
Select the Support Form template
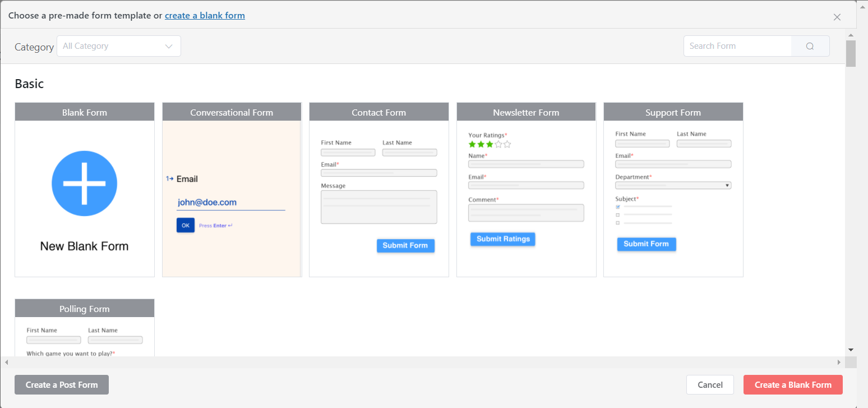point(673,190)
